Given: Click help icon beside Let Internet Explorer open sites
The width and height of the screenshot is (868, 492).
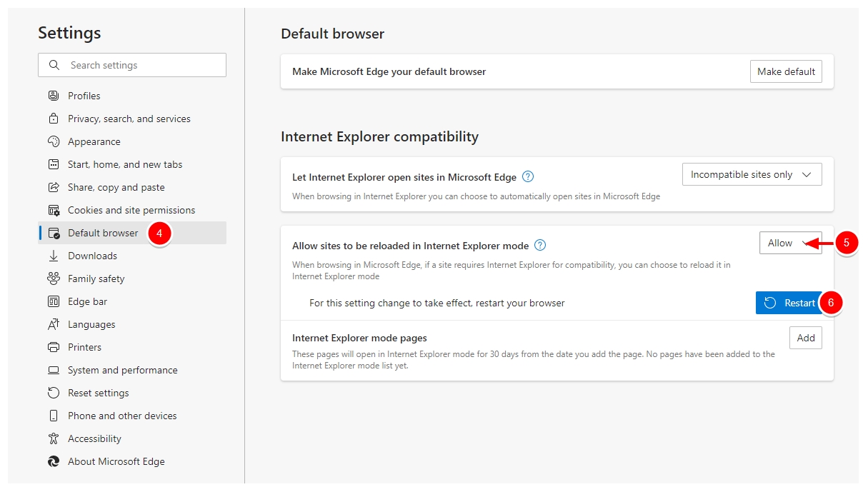Looking at the screenshot, I should tap(528, 176).
